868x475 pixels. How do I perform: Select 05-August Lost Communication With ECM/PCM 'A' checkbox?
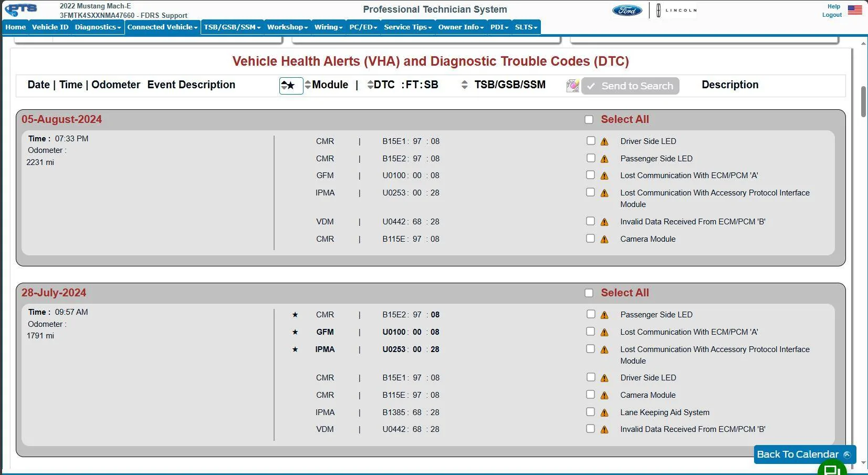(591, 175)
